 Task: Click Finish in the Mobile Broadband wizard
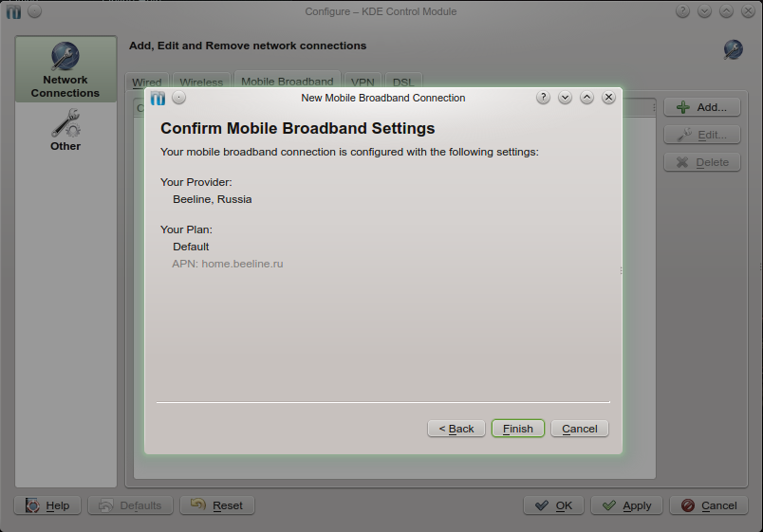518,429
